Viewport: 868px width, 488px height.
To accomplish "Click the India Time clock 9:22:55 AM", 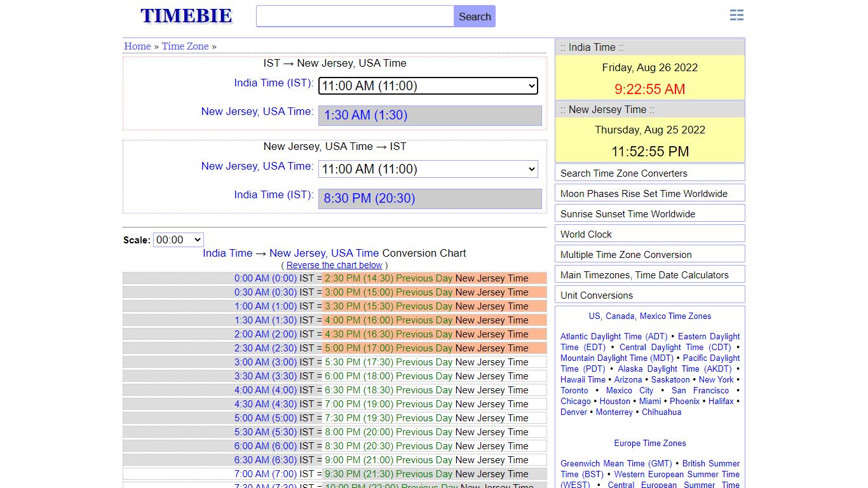I will point(650,89).
